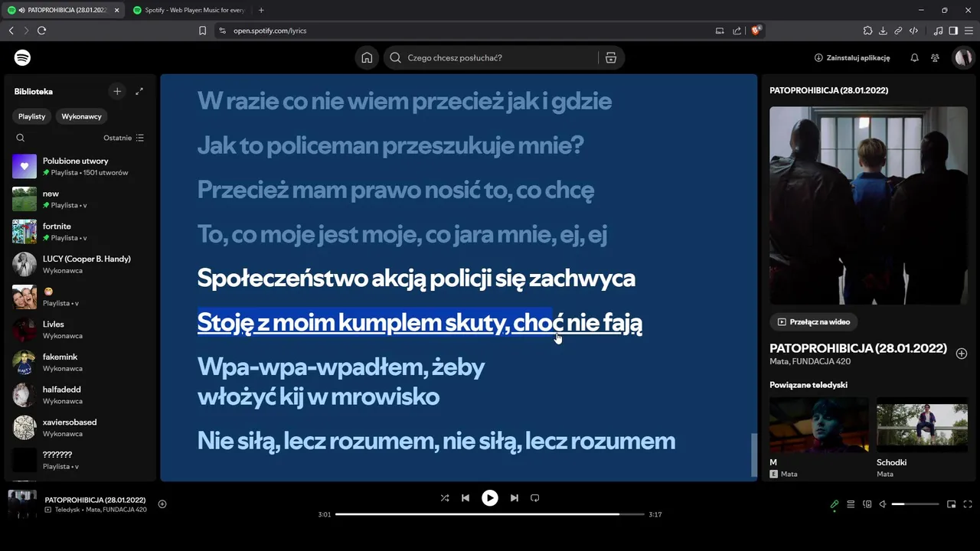Open a new browser tab
This screenshot has width=980, height=551.
(x=261, y=10)
